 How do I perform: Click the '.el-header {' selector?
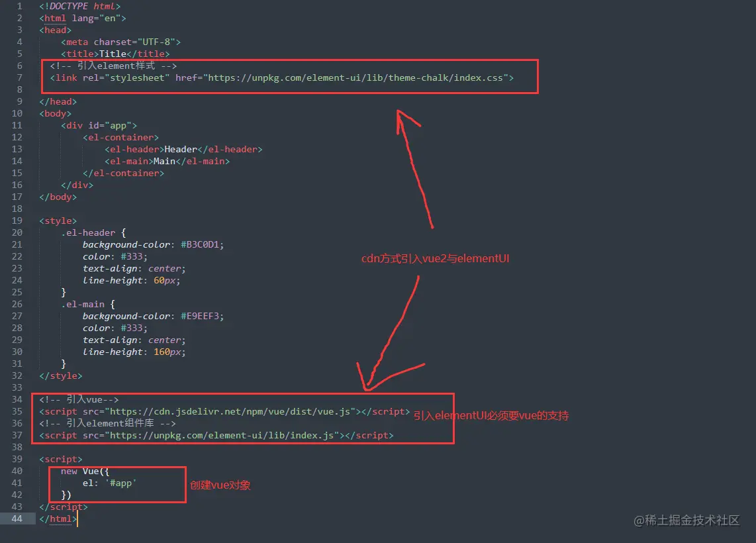click(x=93, y=232)
